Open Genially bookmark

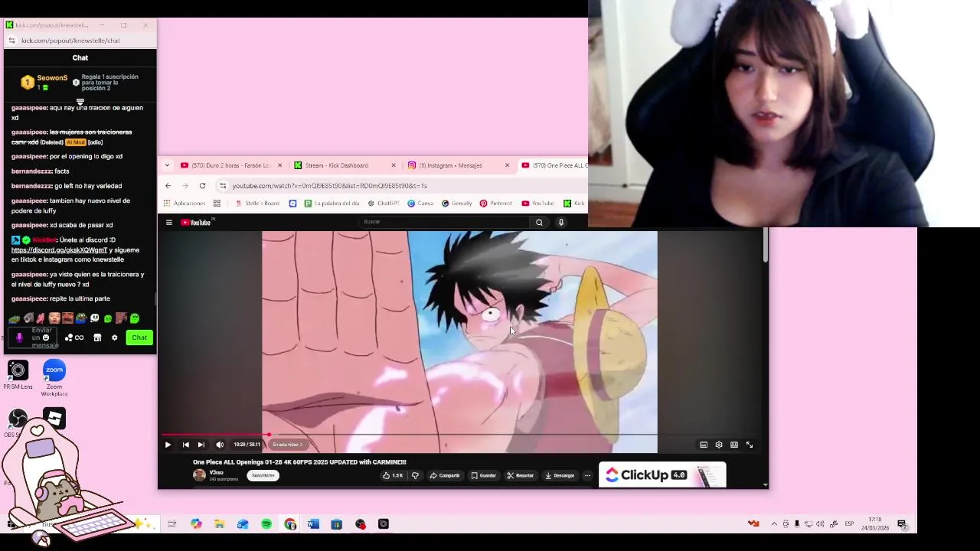(x=456, y=204)
